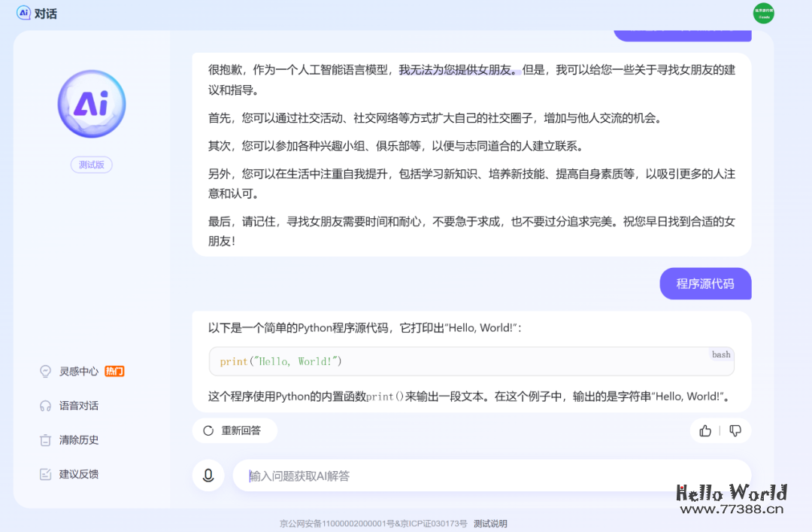Open 灵感中心 via its pin icon
812x532 pixels.
click(44, 371)
